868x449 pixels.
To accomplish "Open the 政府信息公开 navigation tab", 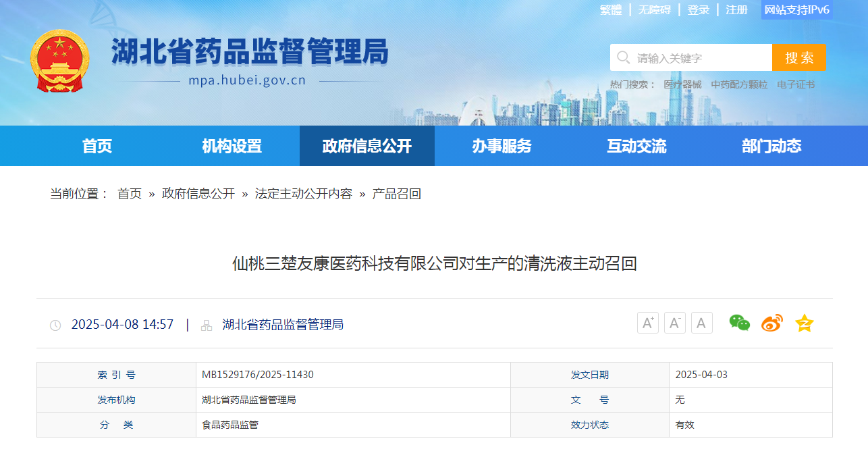I will [x=367, y=146].
